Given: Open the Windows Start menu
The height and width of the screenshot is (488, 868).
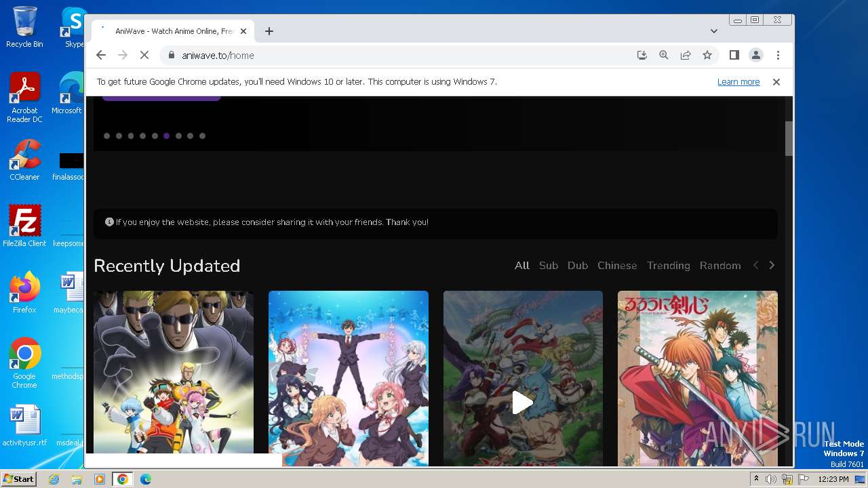Looking at the screenshot, I should (x=19, y=479).
